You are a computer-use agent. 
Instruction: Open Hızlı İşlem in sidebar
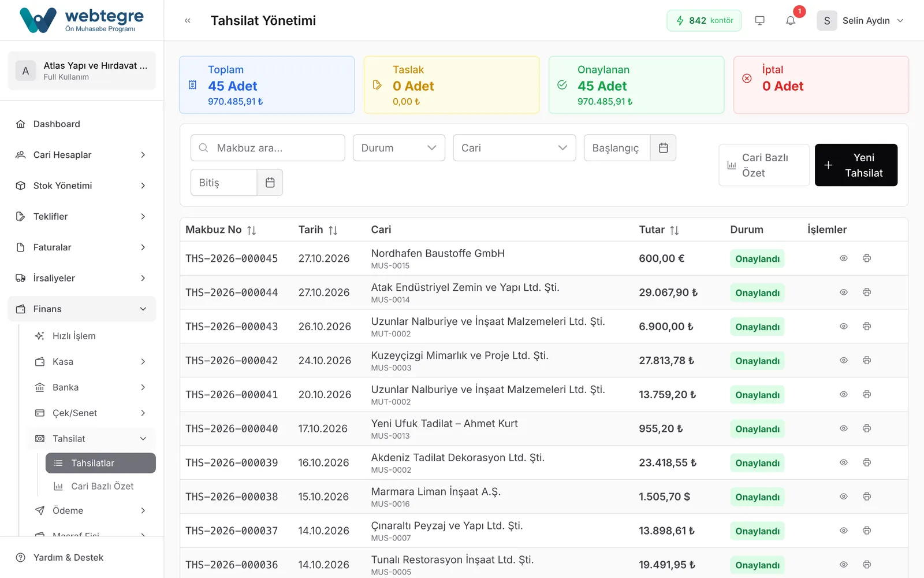(x=91, y=336)
